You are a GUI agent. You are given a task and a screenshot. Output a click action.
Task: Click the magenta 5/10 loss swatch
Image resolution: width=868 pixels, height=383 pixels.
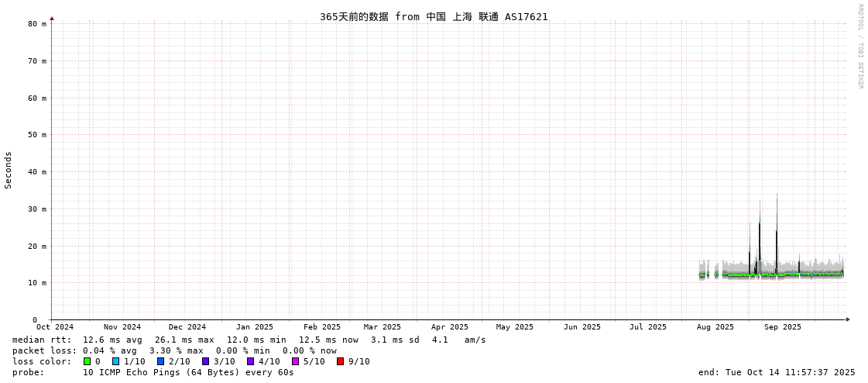pyautogui.click(x=295, y=361)
